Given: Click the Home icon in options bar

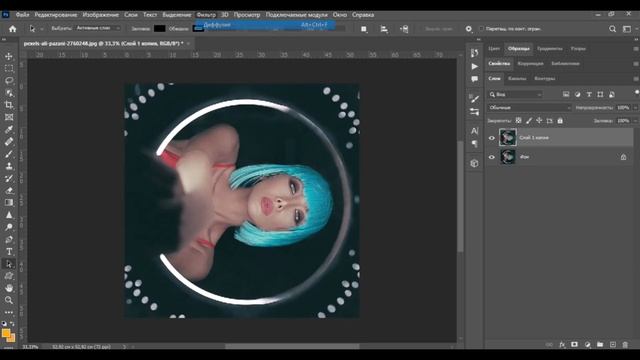Looking at the screenshot, I should (13, 29).
